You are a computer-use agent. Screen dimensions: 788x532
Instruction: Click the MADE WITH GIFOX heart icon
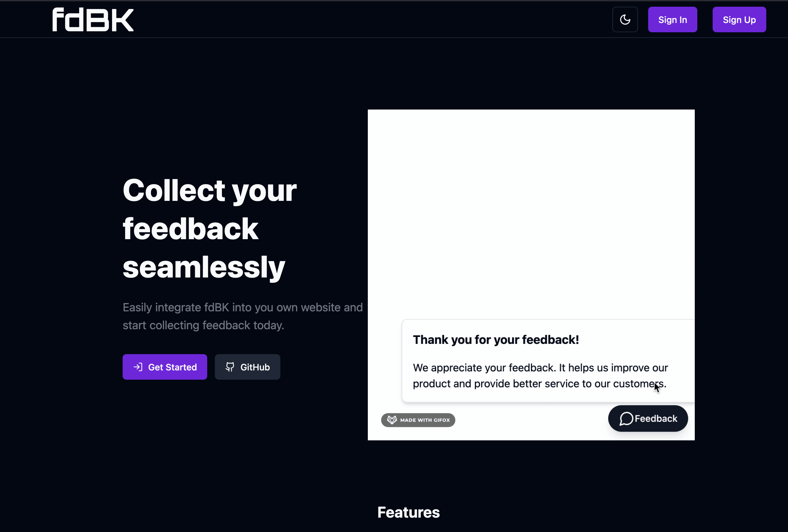pyautogui.click(x=391, y=420)
